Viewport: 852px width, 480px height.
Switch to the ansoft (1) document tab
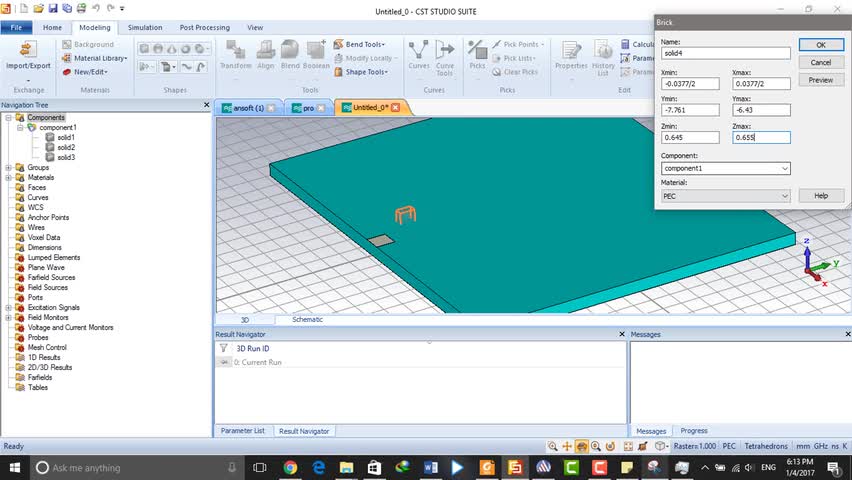247,108
